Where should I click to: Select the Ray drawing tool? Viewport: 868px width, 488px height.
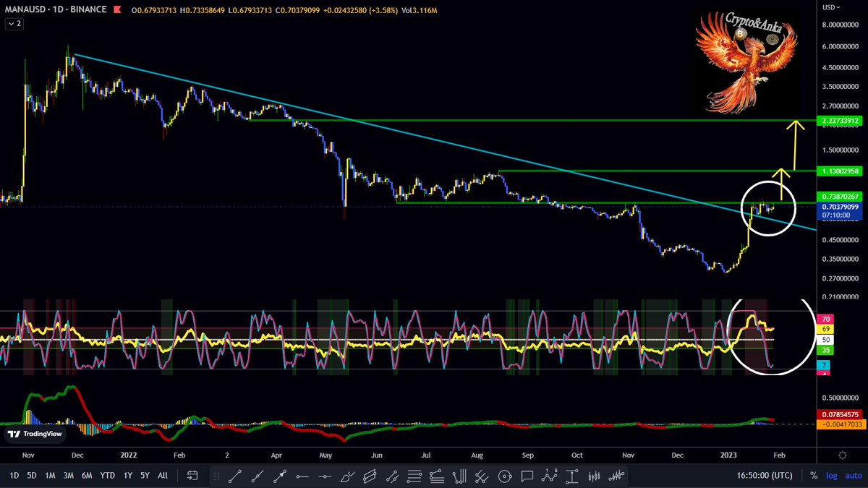point(257,476)
